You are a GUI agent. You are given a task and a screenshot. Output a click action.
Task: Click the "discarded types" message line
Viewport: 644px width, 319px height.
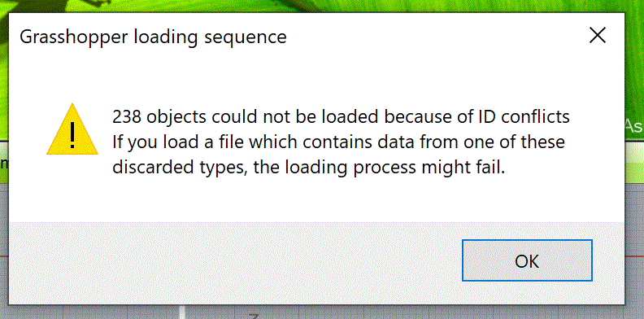[308, 168]
